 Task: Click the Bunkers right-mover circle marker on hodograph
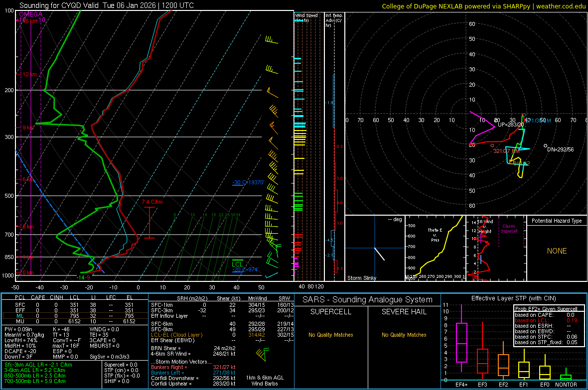492,145
